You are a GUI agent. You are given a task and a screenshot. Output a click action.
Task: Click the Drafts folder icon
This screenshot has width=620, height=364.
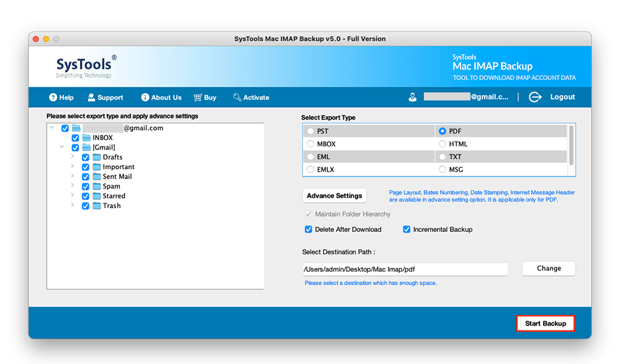96,157
